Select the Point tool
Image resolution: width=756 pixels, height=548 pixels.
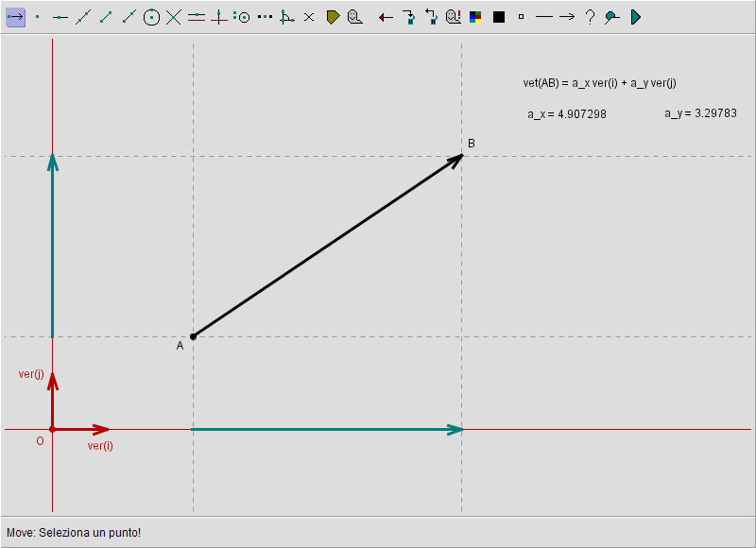point(38,17)
